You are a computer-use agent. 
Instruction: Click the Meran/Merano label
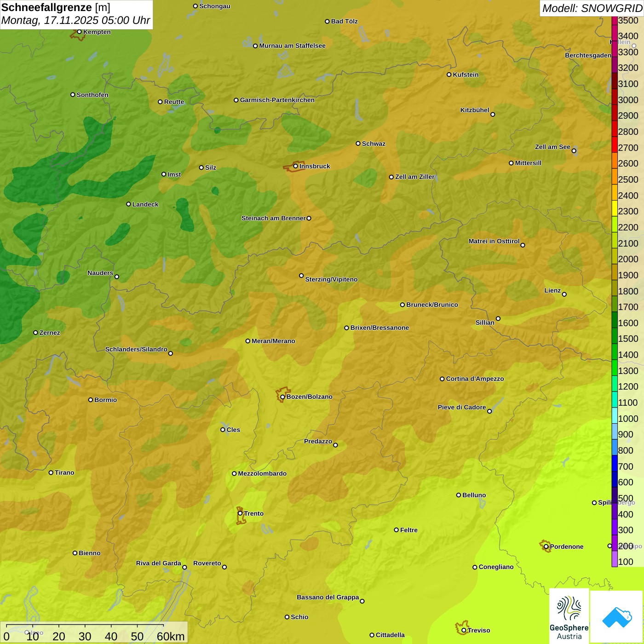pos(273,341)
